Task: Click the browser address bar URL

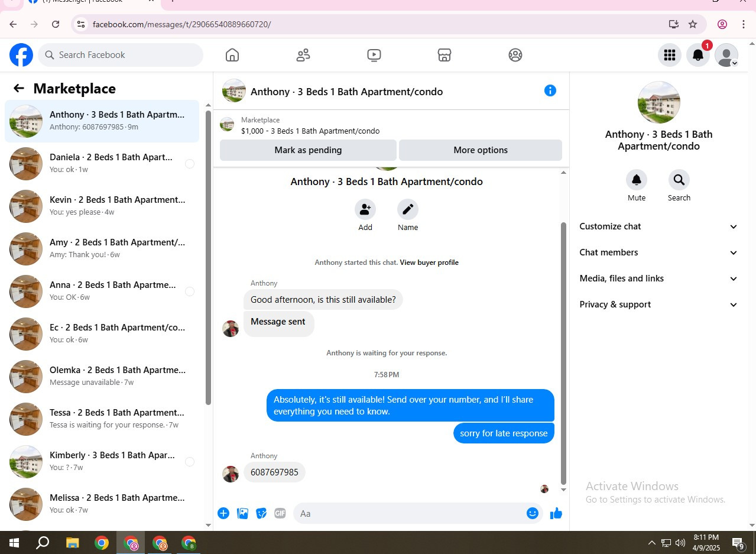Action: coord(181,24)
